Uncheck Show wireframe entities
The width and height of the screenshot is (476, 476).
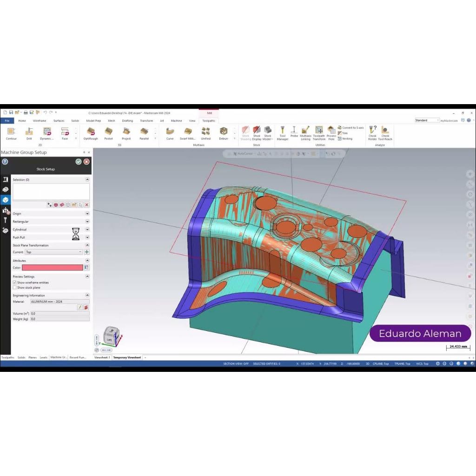pyautogui.click(x=14, y=282)
